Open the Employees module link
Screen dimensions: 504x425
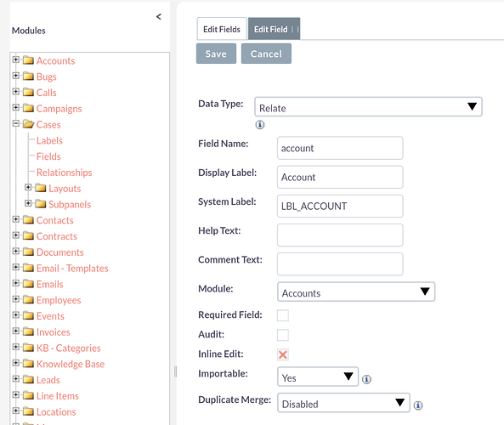(59, 300)
